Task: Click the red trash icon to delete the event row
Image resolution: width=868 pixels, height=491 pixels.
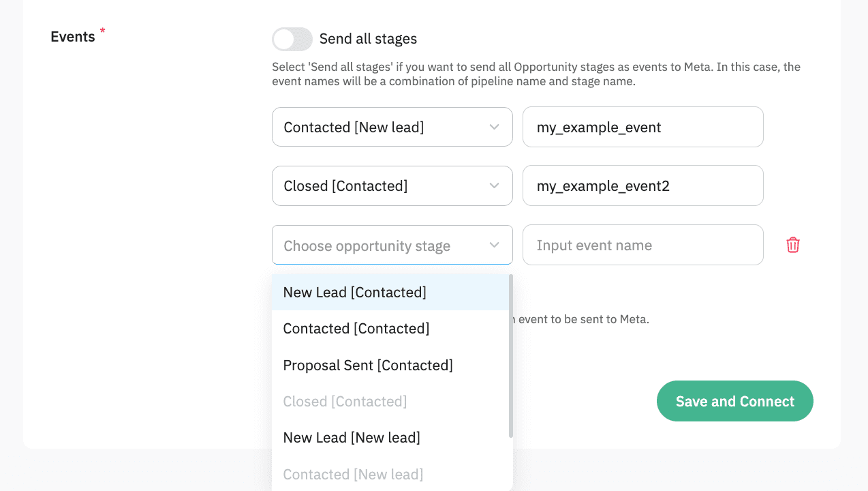Action: click(792, 244)
